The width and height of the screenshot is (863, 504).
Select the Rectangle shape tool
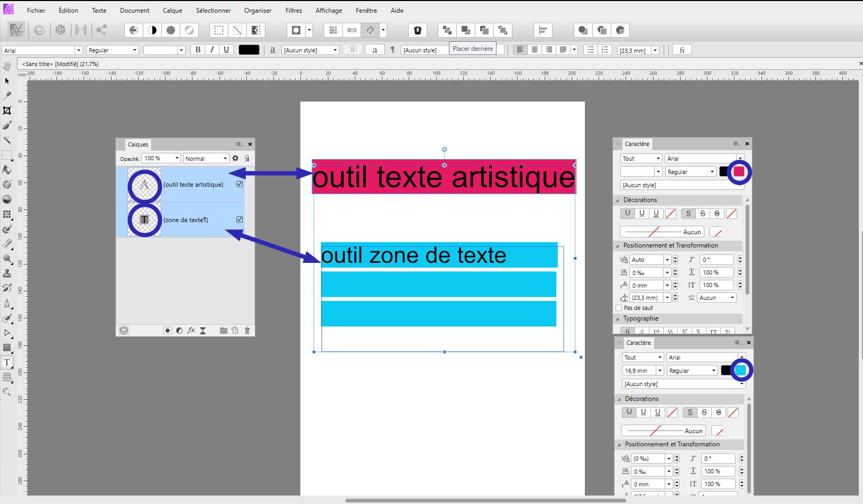pyautogui.click(x=7, y=347)
